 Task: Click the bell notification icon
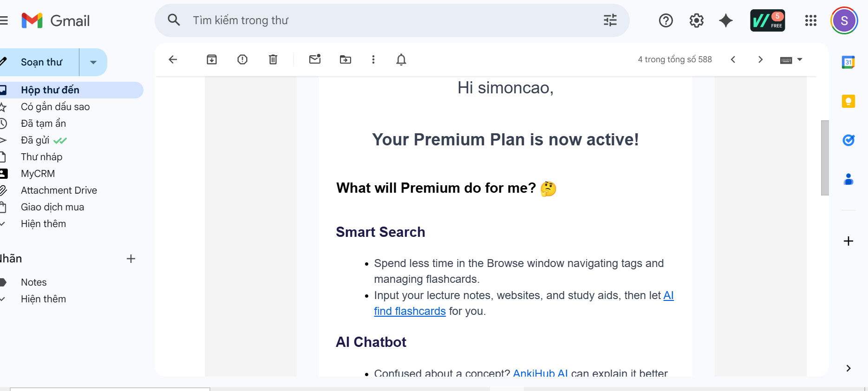pyautogui.click(x=401, y=59)
